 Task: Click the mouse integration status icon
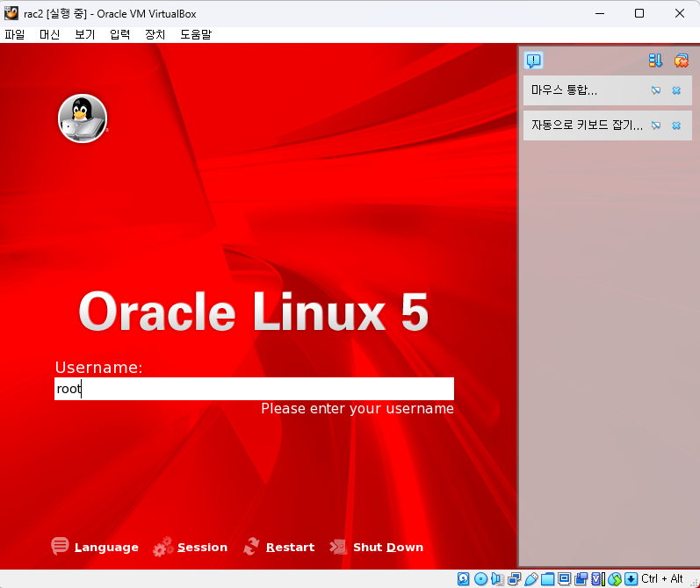pyautogui.click(x=615, y=579)
